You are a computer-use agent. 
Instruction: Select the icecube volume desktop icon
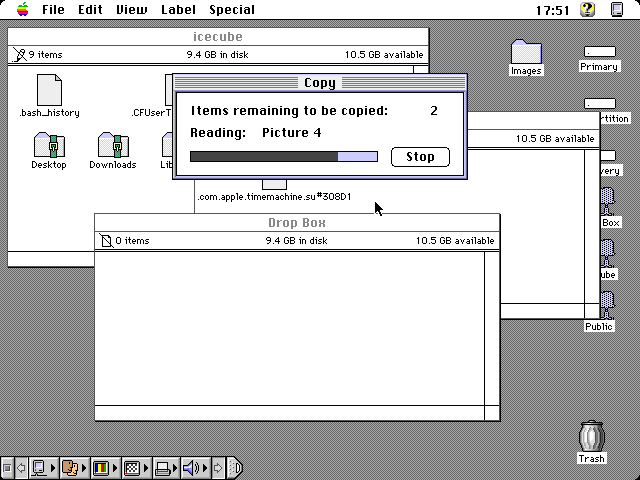tap(607, 253)
